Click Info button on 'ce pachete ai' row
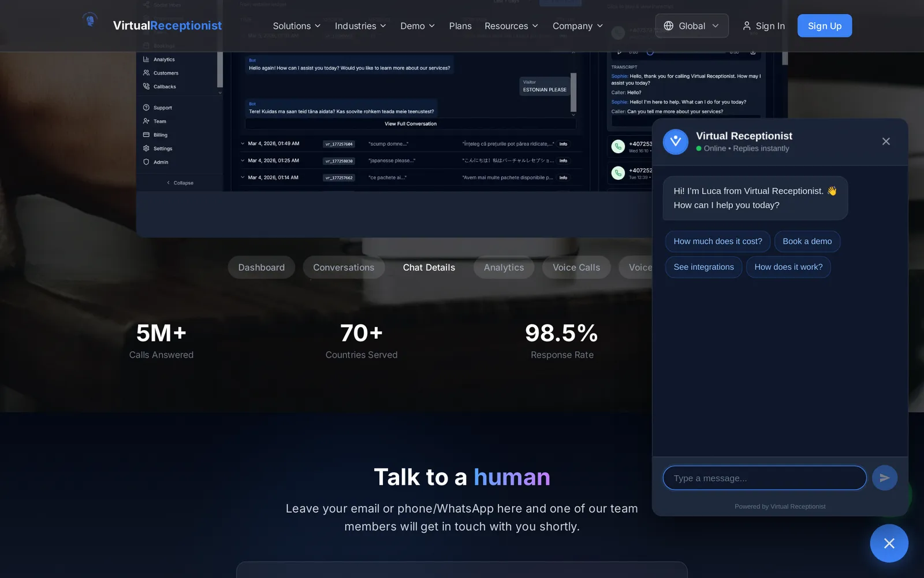The width and height of the screenshot is (924, 578). pos(563,177)
